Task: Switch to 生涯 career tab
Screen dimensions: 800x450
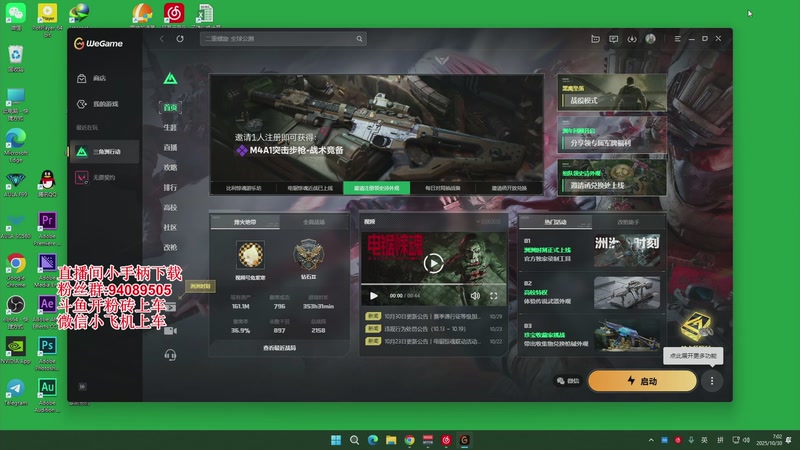Action: (170, 128)
